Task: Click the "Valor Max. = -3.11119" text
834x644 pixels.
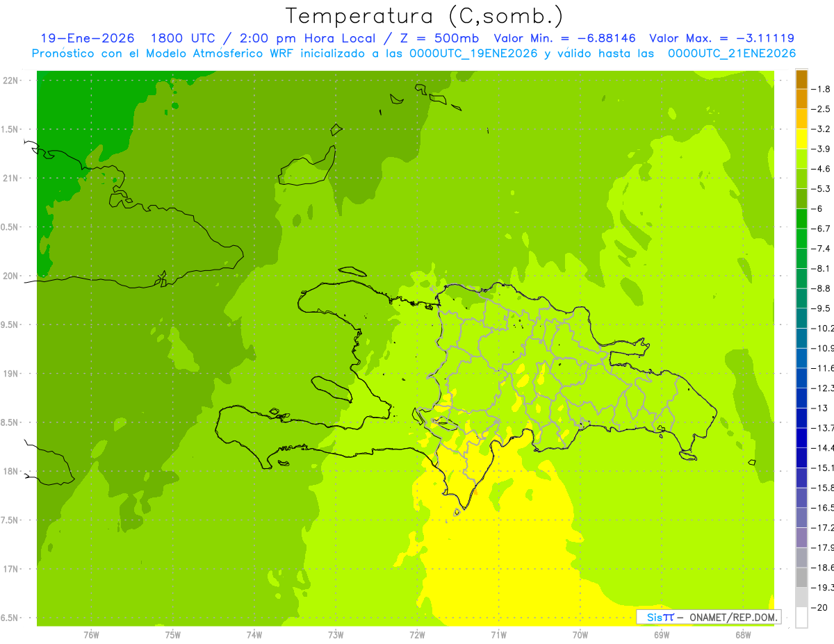Action: point(721,38)
